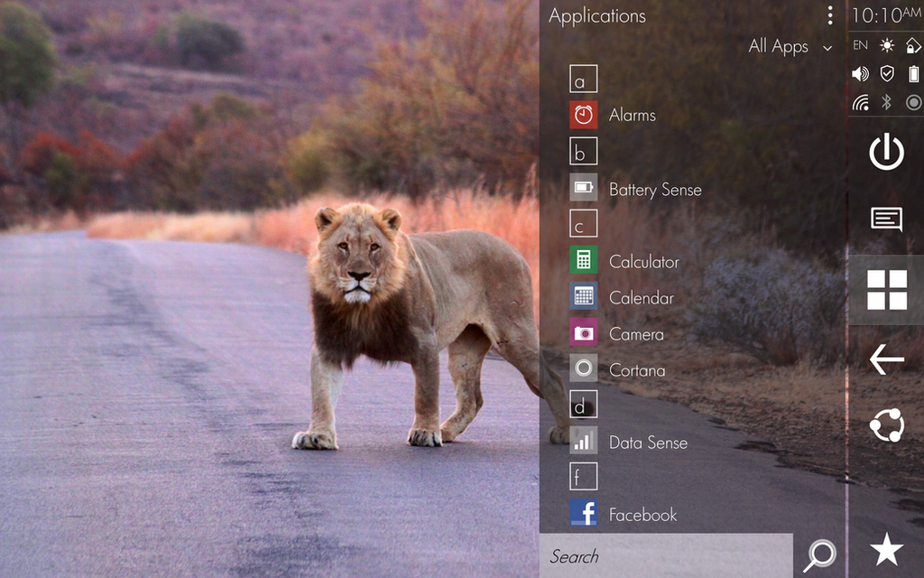Open the Calculator app
This screenshot has height=578, width=924.
click(x=624, y=261)
